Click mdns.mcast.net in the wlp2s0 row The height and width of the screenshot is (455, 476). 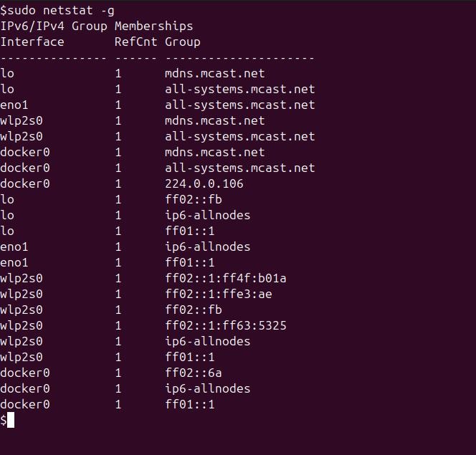pos(214,120)
